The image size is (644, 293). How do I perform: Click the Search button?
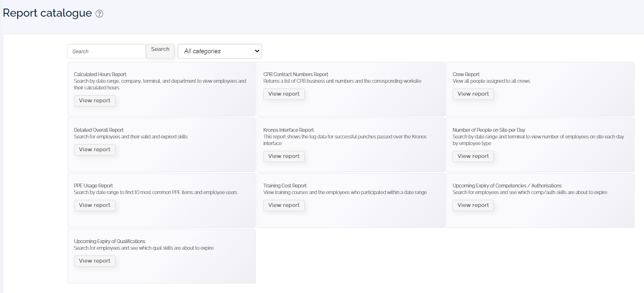point(160,49)
